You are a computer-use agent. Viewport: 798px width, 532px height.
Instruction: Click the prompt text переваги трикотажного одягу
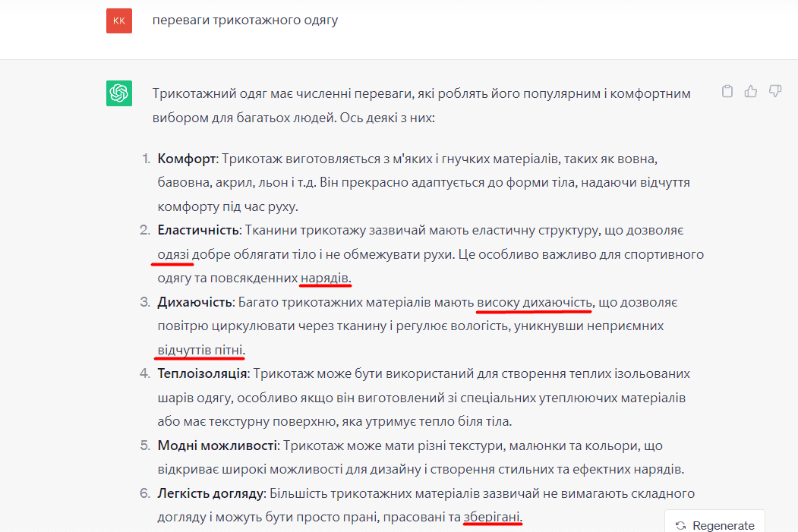[245, 20]
